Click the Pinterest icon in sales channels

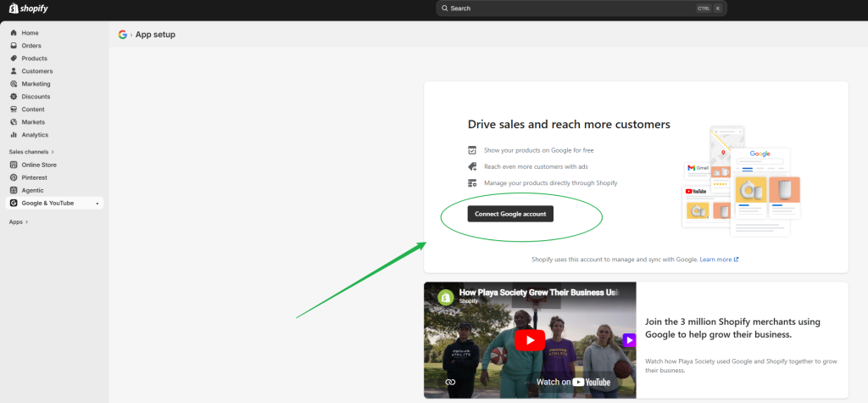tap(14, 177)
